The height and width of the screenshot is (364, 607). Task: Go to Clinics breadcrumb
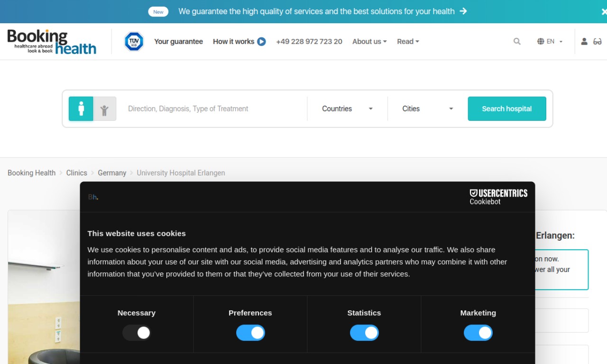pyautogui.click(x=77, y=173)
